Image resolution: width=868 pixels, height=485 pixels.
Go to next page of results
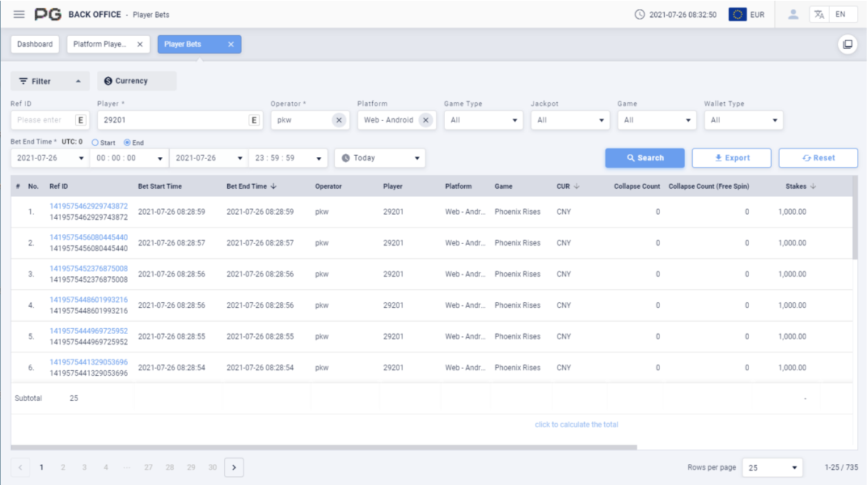tap(234, 468)
